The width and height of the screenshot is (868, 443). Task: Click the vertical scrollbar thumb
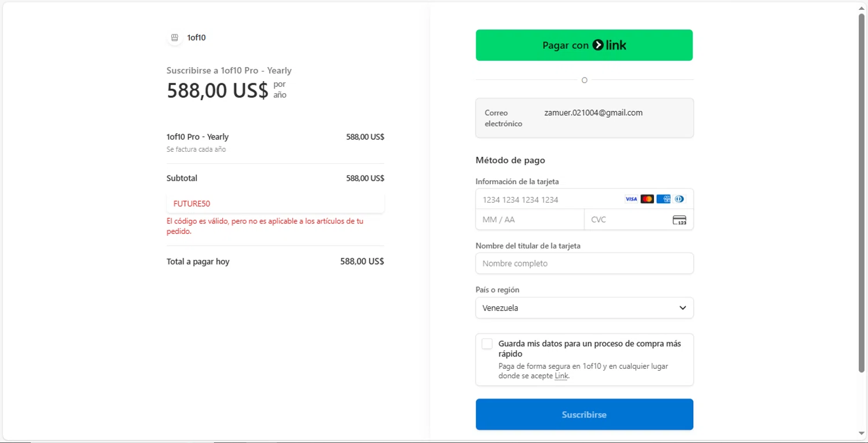click(862, 193)
